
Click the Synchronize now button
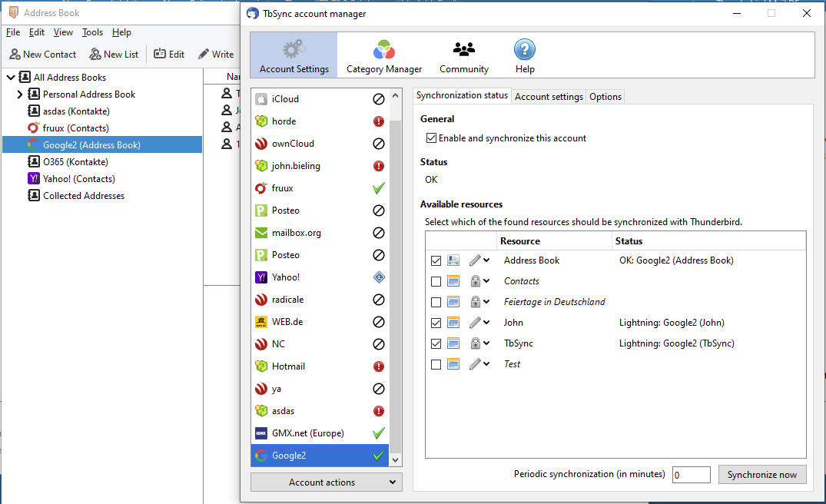click(x=761, y=475)
